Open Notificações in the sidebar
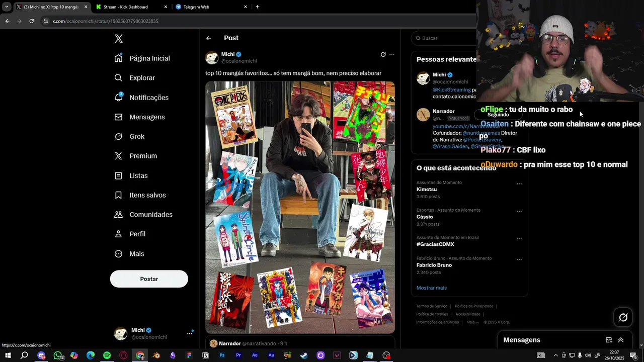The height and width of the screenshot is (362, 644). click(x=142, y=98)
